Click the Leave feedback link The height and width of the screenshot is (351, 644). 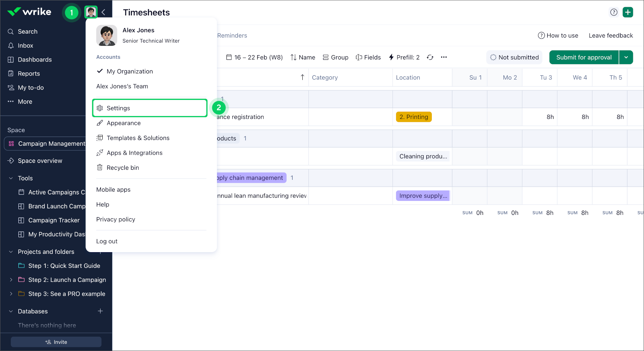coord(610,35)
